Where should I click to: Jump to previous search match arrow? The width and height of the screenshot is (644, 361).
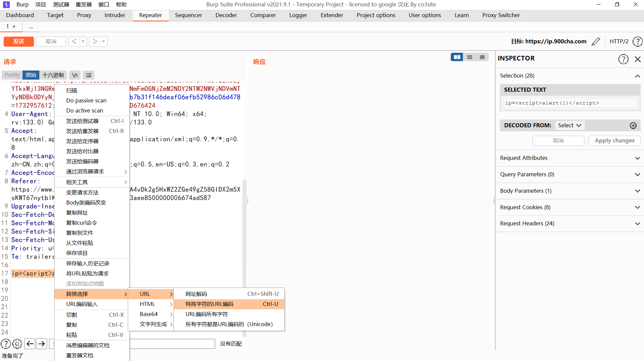[x=30, y=344]
